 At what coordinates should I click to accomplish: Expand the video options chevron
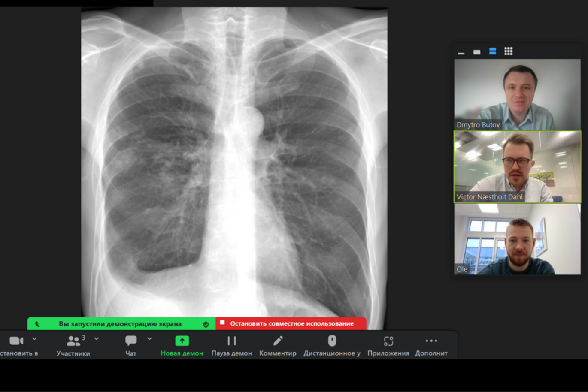click(x=34, y=339)
